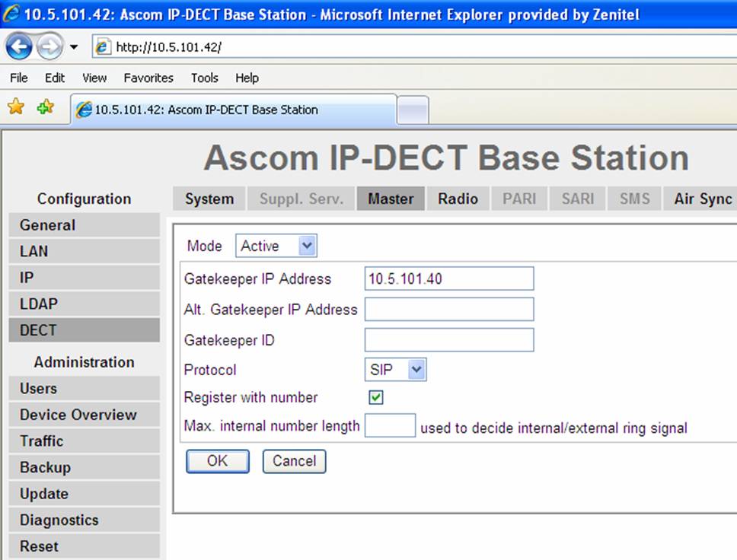
Task: Switch to the Radio tab
Action: click(458, 199)
